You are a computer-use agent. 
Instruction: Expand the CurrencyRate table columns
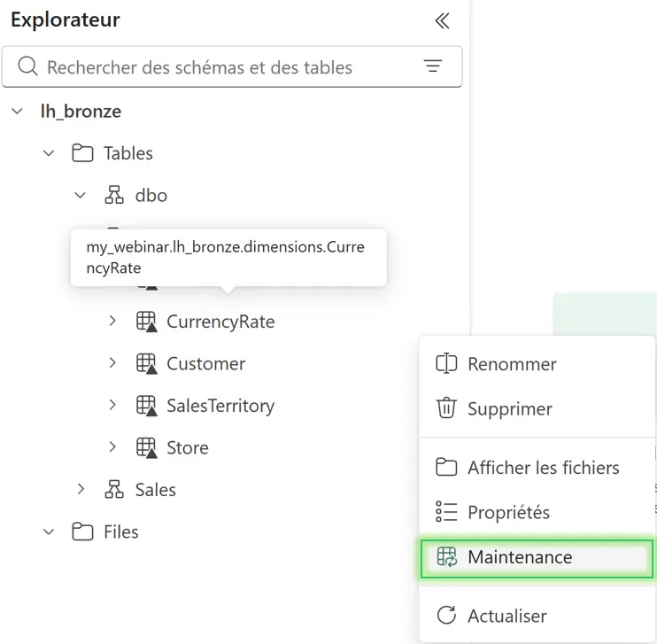112,321
